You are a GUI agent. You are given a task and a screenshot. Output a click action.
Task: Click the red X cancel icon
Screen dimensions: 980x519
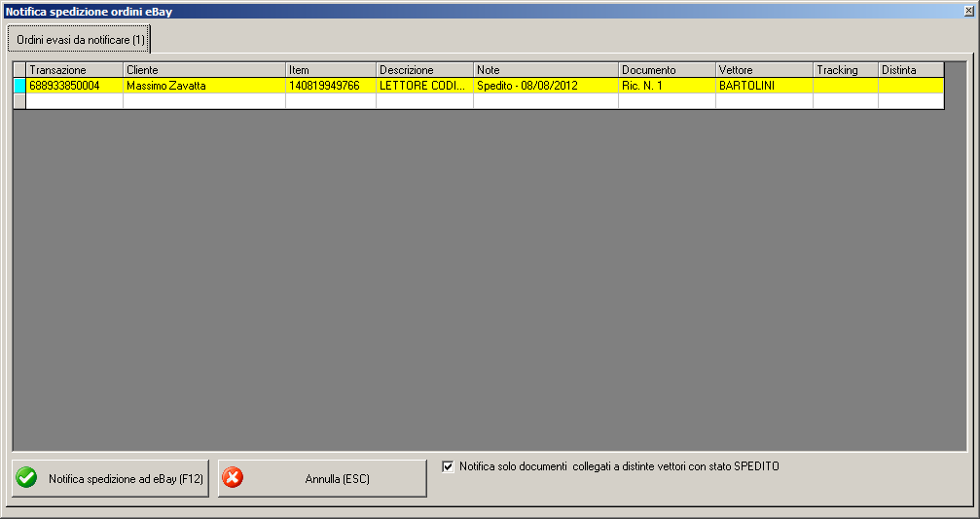coord(233,478)
